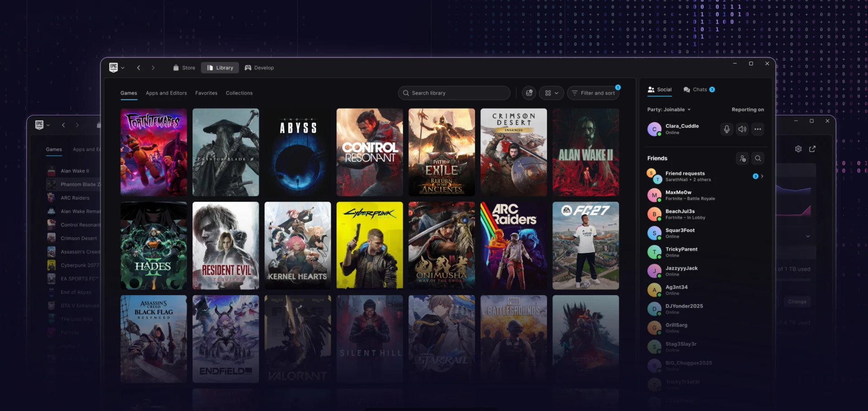This screenshot has height=411, width=868.
Task: Go forward with the right arrow in front window
Action: [153, 68]
